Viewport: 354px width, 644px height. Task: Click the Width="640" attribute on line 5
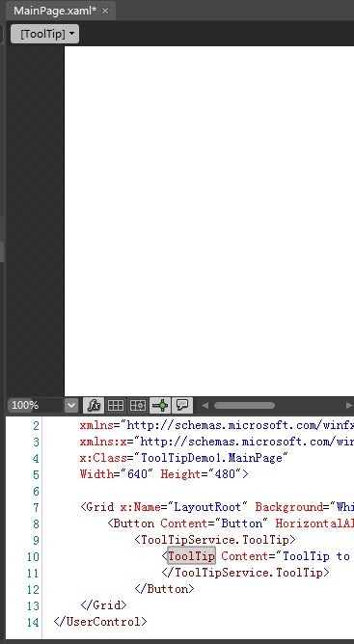coord(117,474)
